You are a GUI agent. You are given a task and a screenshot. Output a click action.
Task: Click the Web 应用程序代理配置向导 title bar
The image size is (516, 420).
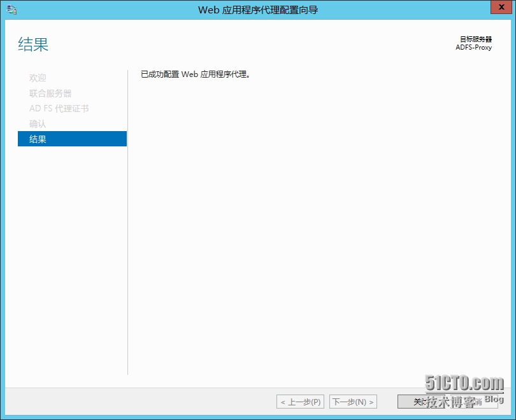coord(258,10)
